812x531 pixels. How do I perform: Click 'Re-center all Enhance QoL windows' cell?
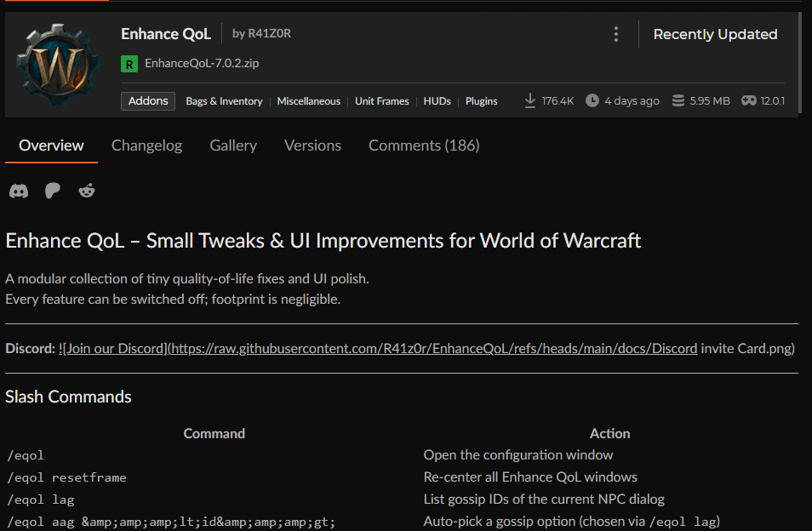(x=530, y=477)
